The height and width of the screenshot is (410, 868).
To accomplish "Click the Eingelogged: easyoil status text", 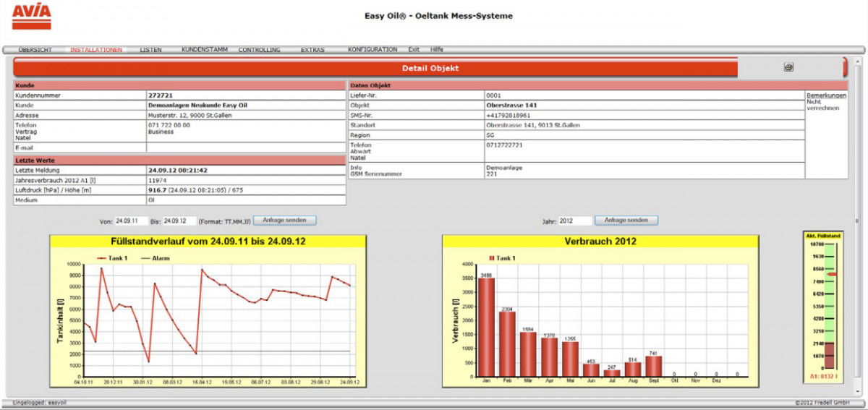I will tap(39, 403).
